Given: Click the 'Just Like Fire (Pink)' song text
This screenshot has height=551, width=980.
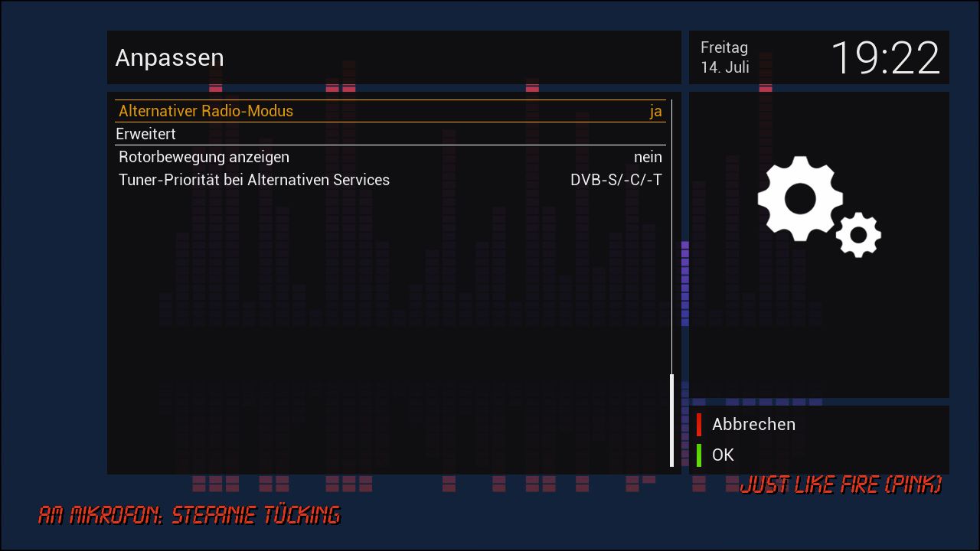Looking at the screenshot, I should 840,484.
